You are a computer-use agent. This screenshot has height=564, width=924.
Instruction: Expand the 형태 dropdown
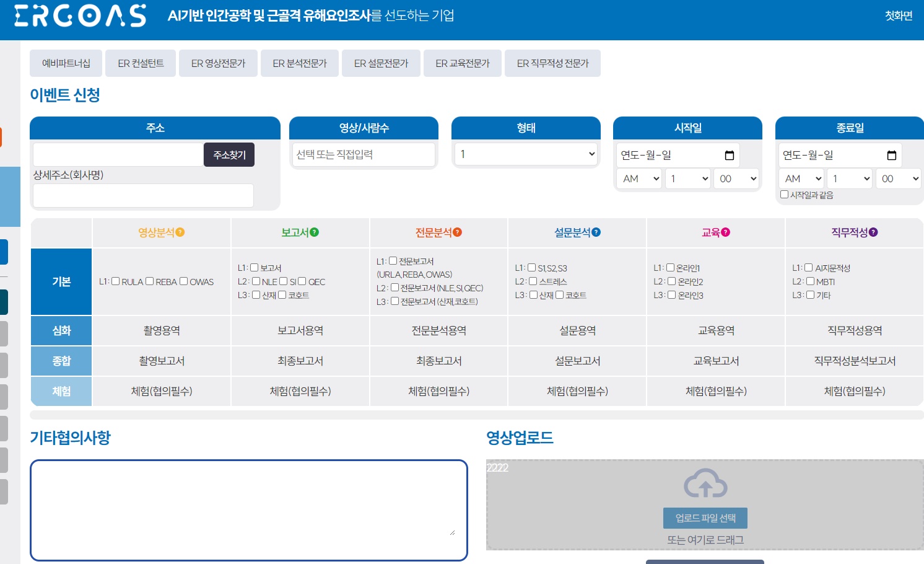pos(526,154)
